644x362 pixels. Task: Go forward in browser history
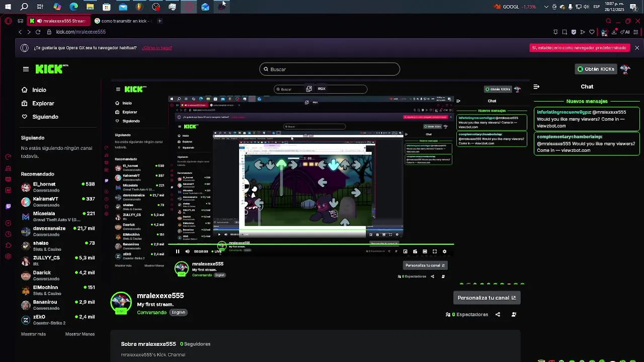point(29,32)
